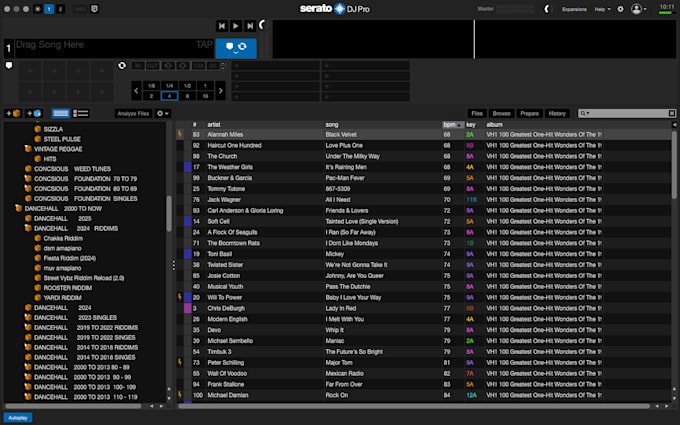Click the TAP tempo button
The width and height of the screenshot is (680, 425).
204,44
